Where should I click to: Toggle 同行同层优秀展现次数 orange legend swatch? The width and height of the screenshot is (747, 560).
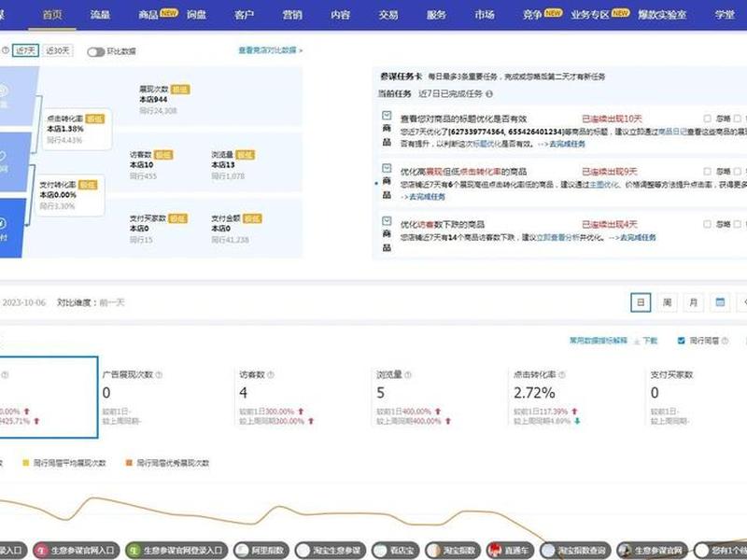pos(129,462)
